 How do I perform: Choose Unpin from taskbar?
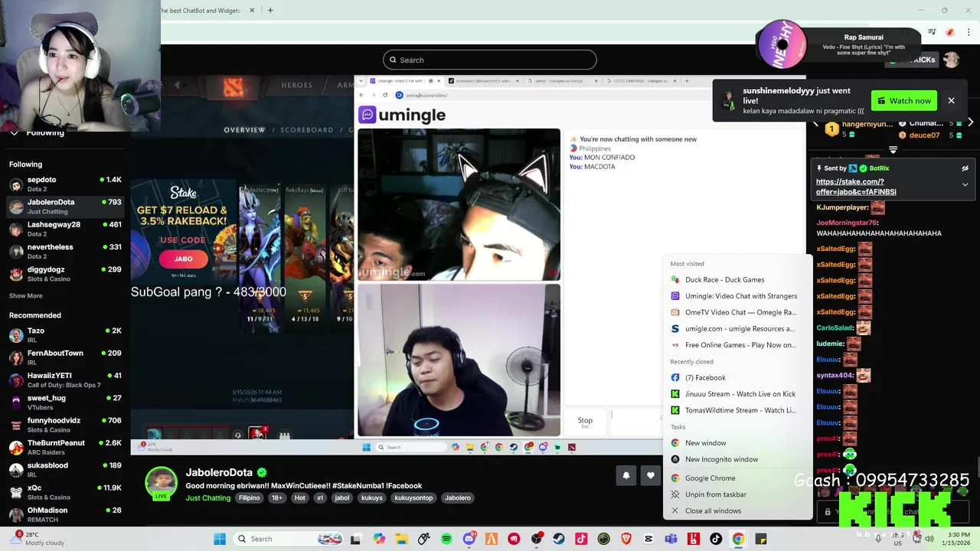737,494
